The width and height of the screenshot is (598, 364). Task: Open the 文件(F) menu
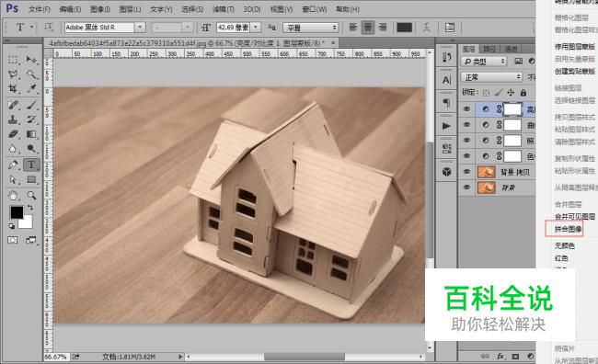(40, 9)
